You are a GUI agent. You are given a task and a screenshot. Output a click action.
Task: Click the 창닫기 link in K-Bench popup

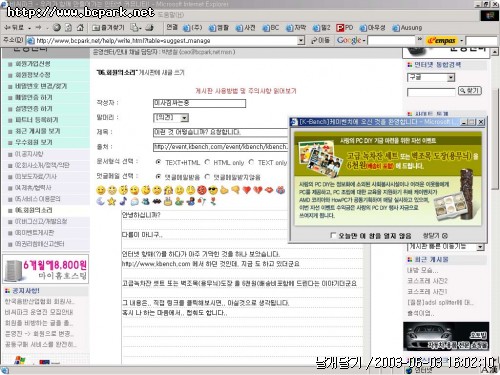click(435, 236)
